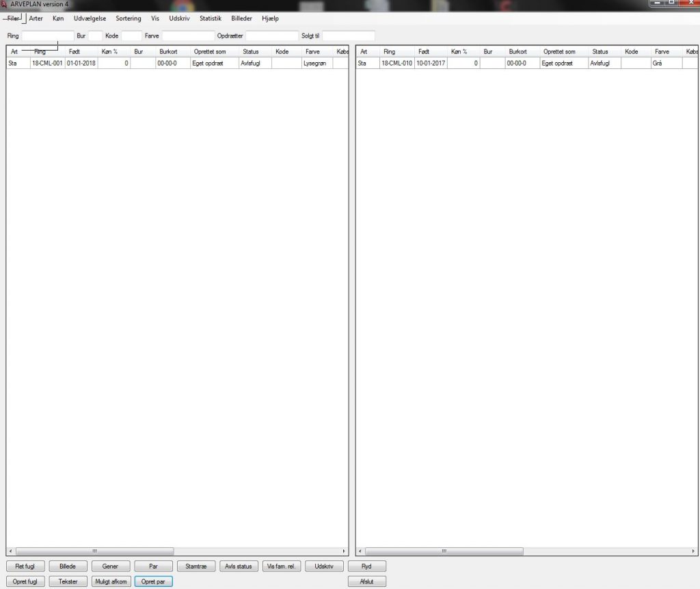Click Eget opdræt cell in left table
The image size is (700, 589).
tap(214, 64)
